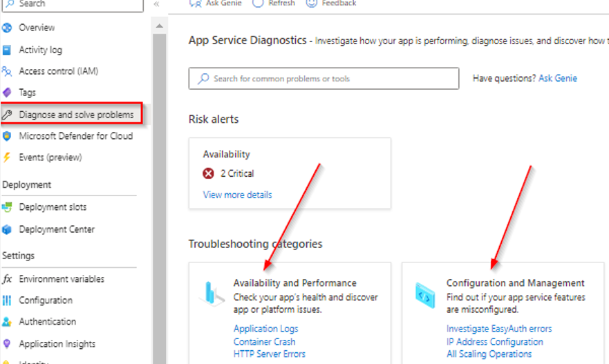Click the Deployment Center cube icon
Image resolution: width=609 pixels, height=364 pixels.
tap(7, 229)
